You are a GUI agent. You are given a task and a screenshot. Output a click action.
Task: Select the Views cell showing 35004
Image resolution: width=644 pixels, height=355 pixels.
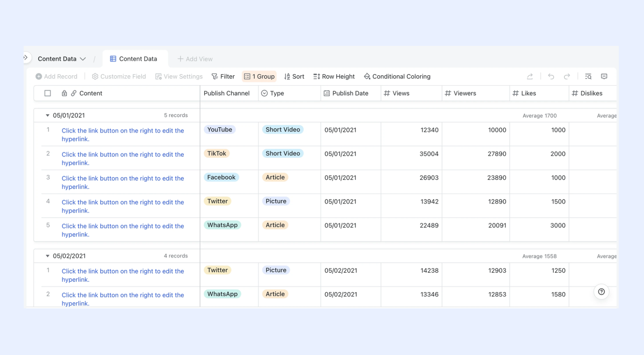tap(412, 158)
